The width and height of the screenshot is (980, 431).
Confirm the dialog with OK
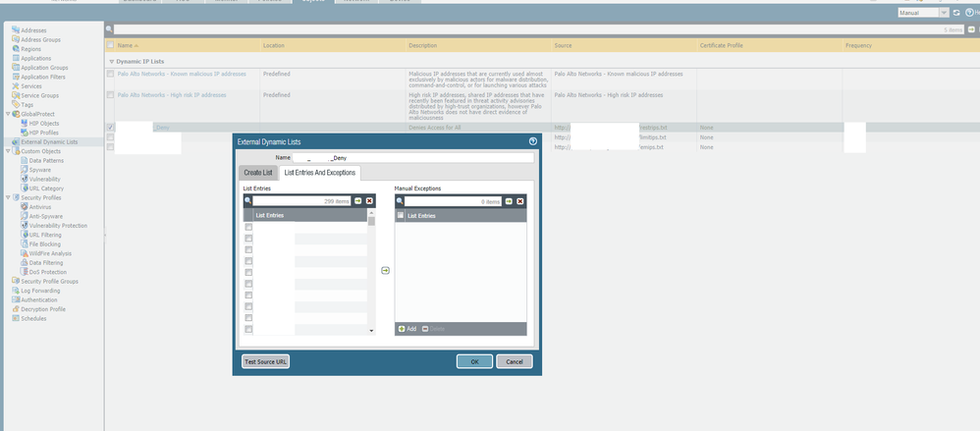point(474,361)
